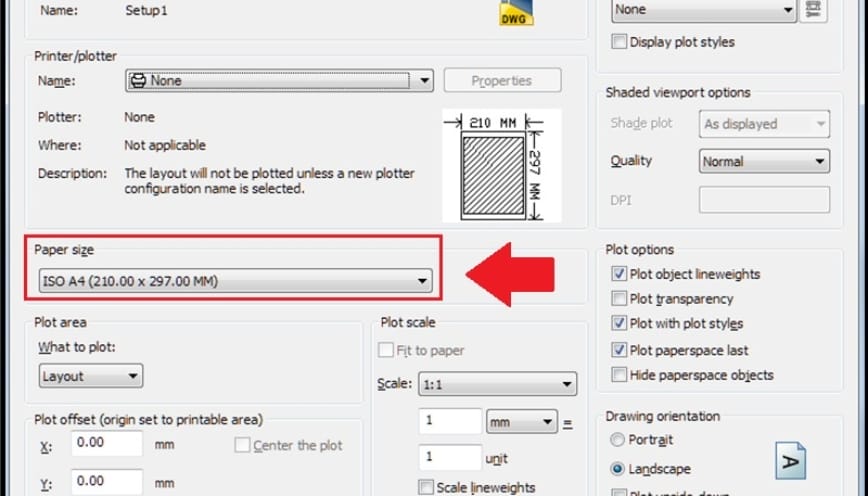This screenshot has width=868, height=496.
Task: Click the 'Plot scale' group label
Action: click(x=408, y=322)
